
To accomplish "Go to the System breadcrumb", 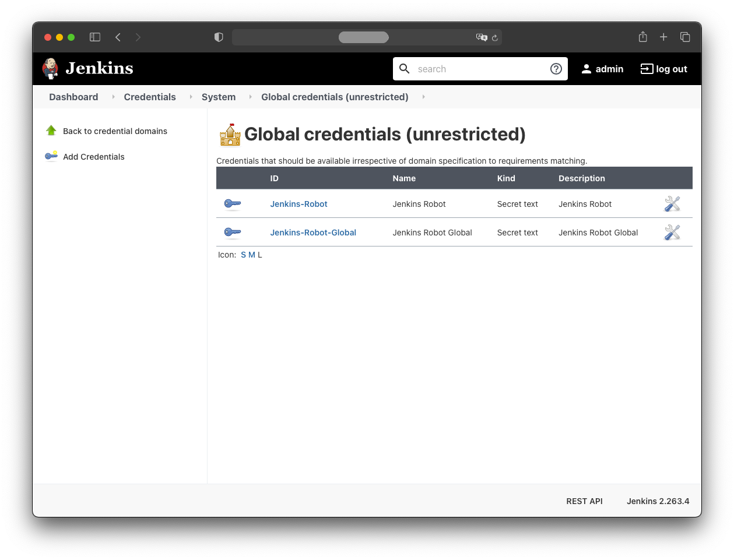I will click(219, 97).
